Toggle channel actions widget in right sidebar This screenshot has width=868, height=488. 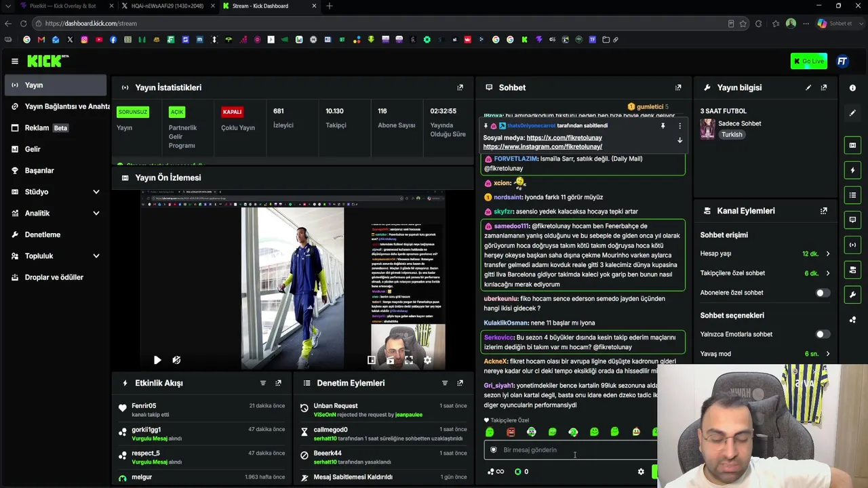[x=852, y=270]
